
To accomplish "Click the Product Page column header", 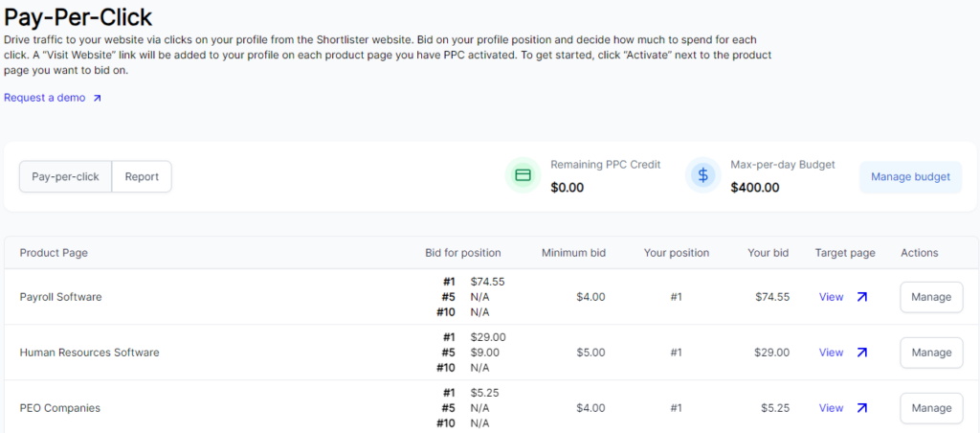I will point(54,253).
